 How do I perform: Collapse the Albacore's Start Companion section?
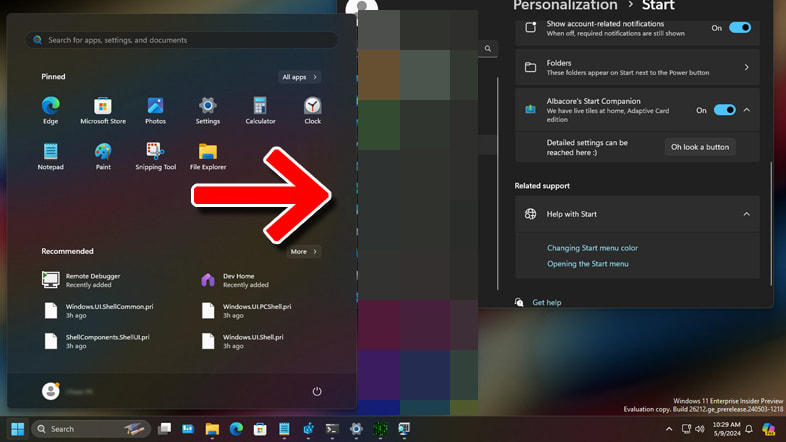tap(747, 110)
